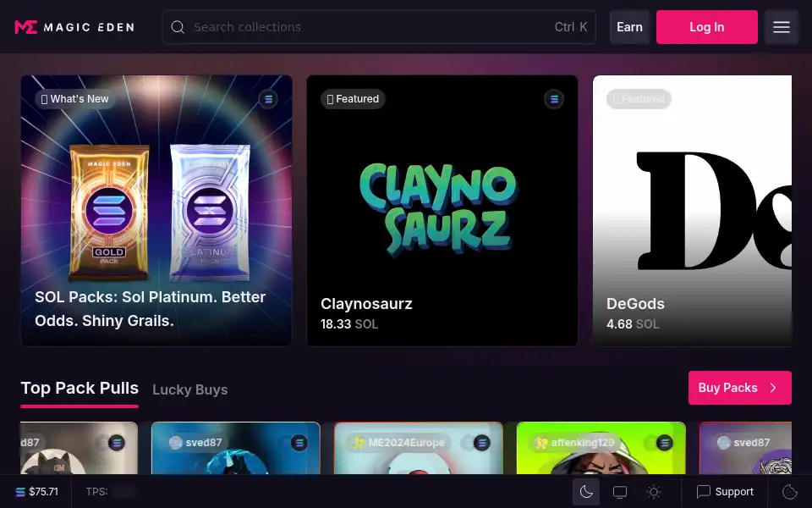Open the DeGods featured card
Screen dimensions: 812x508
pos(693,211)
